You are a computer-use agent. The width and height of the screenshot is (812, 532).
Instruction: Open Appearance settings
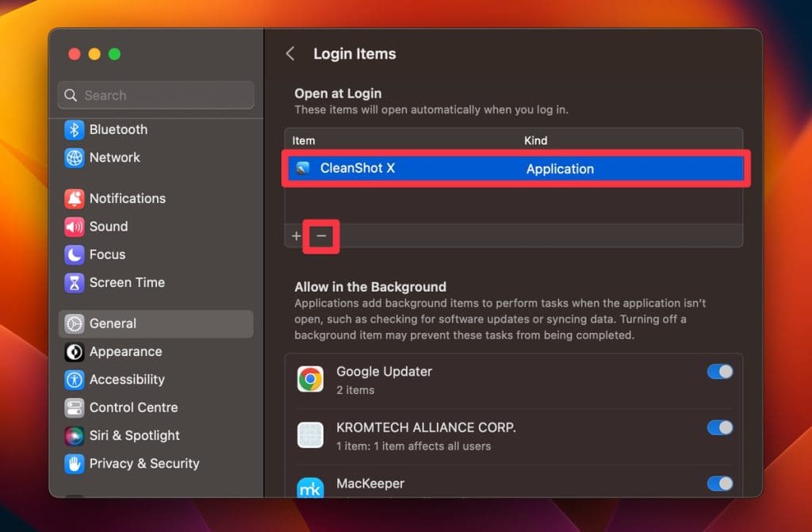156,352
